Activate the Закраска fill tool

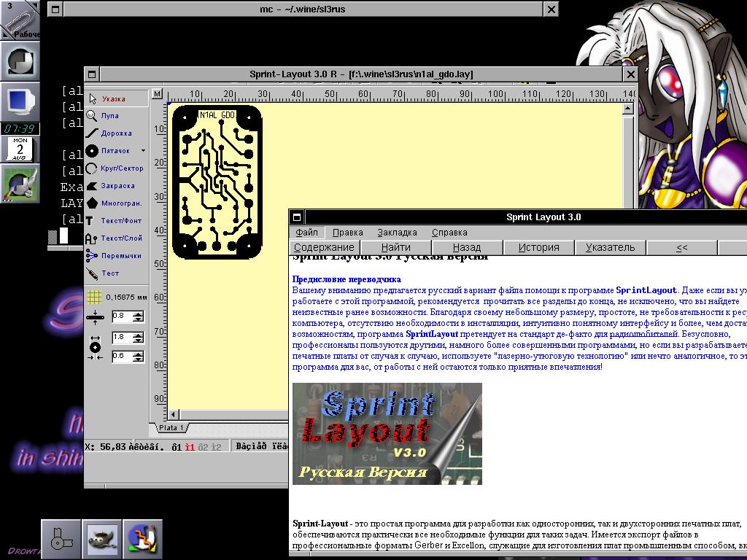pyautogui.click(x=117, y=186)
